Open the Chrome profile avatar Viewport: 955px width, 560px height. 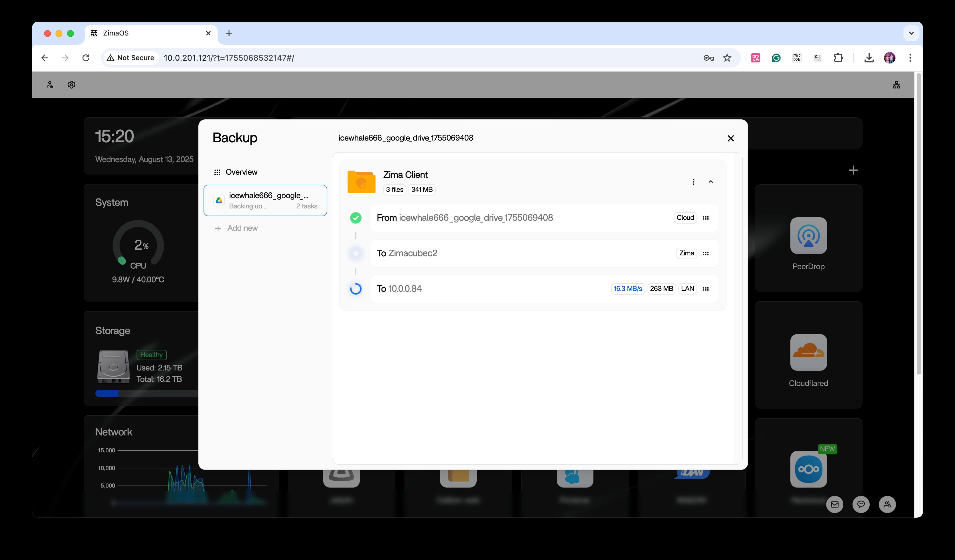(889, 58)
